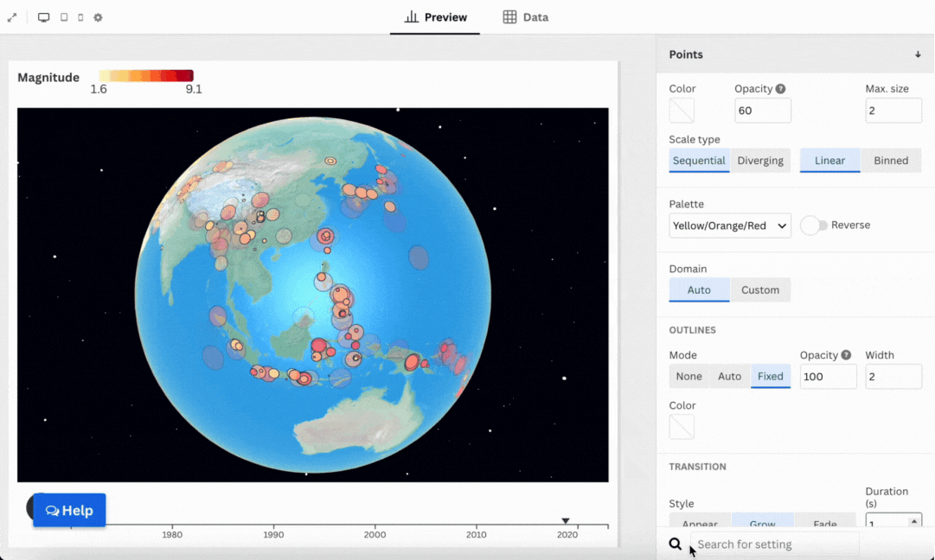The height and width of the screenshot is (560, 935).
Task: Collapse the Points section arrow
Action: click(x=918, y=54)
